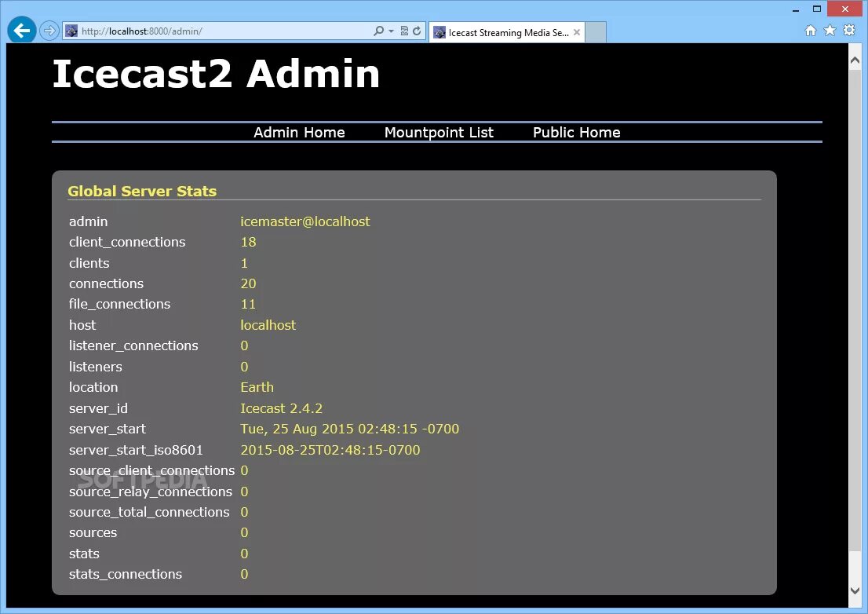This screenshot has width=868, height=614.
Task: Click the file_connections value 11
Action: click(x=248, y=304)
